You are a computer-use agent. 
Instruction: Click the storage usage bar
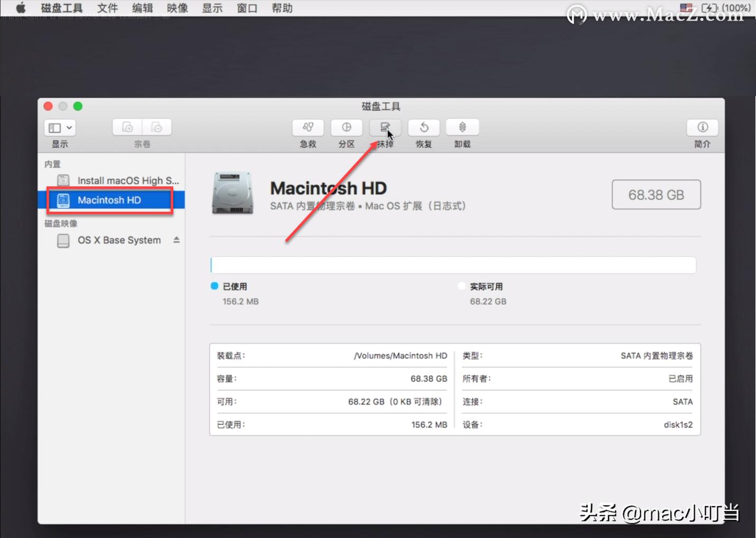453,265
